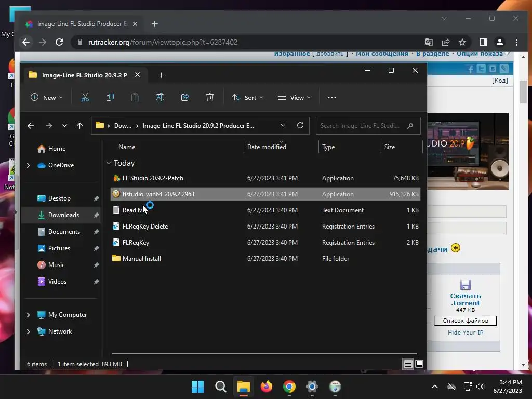Select the Image-Line FL Studio Explorer tab
Image resolution: width=532 pixels, height=399 pixels.
pos(84,75)
